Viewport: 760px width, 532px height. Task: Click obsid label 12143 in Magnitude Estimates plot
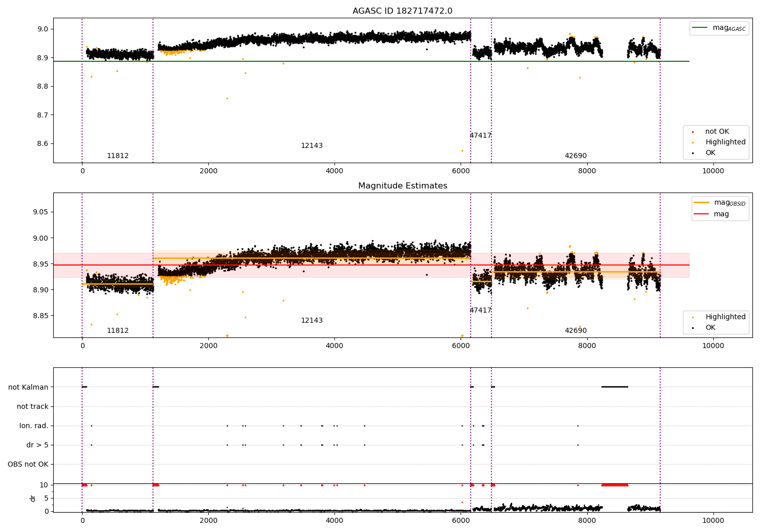pos(312,321)
